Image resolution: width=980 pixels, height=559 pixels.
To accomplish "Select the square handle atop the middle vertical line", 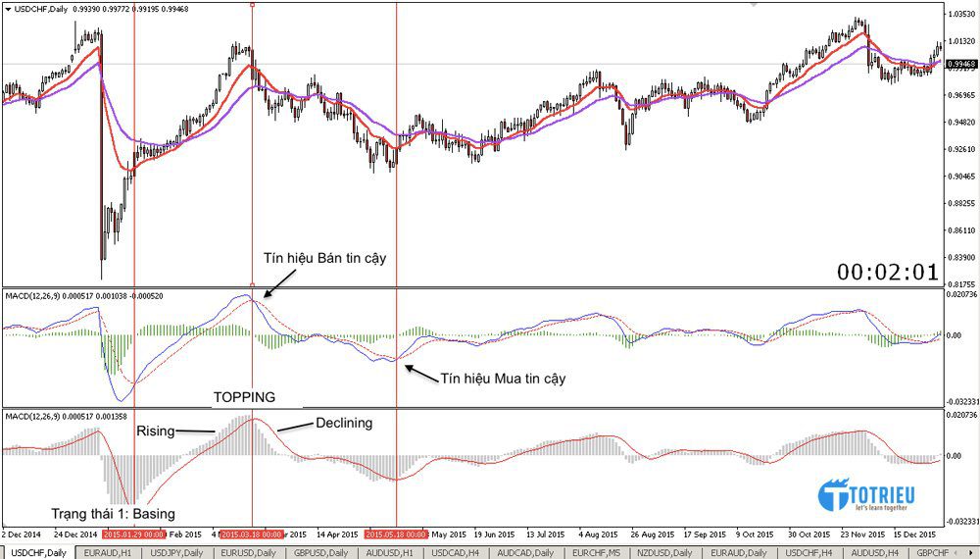I will coord(253,5).
